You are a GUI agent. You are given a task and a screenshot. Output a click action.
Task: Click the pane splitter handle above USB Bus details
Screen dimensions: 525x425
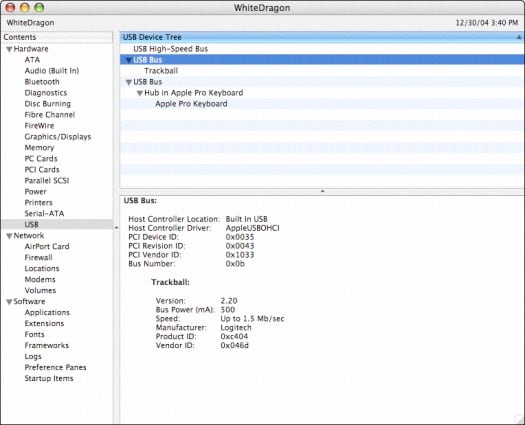click(322, 191)
